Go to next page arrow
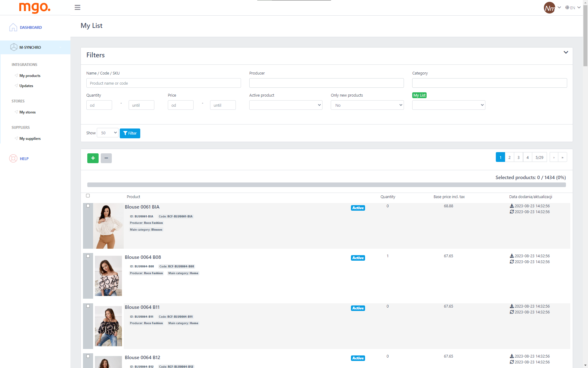588x368 pixels. point(554,157)
